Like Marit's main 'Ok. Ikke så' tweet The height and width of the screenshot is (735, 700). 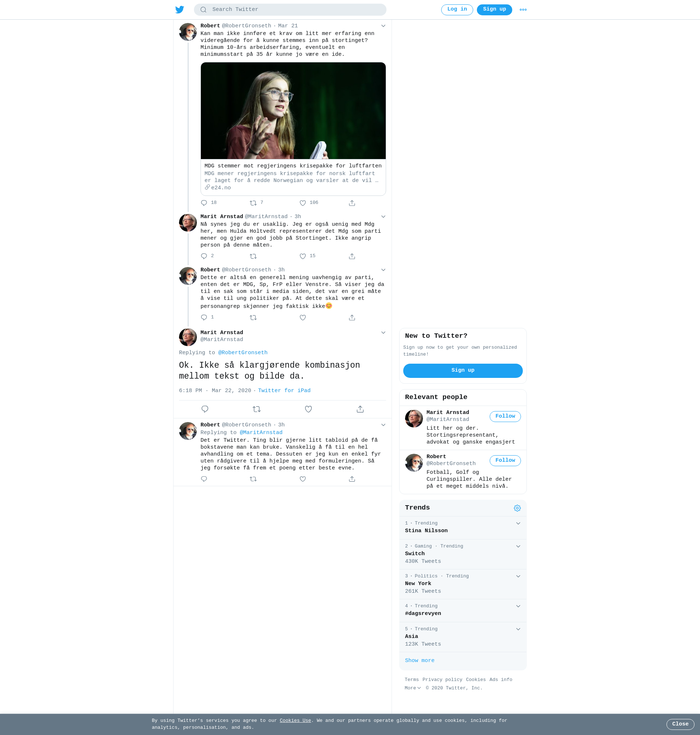[308, 409]
